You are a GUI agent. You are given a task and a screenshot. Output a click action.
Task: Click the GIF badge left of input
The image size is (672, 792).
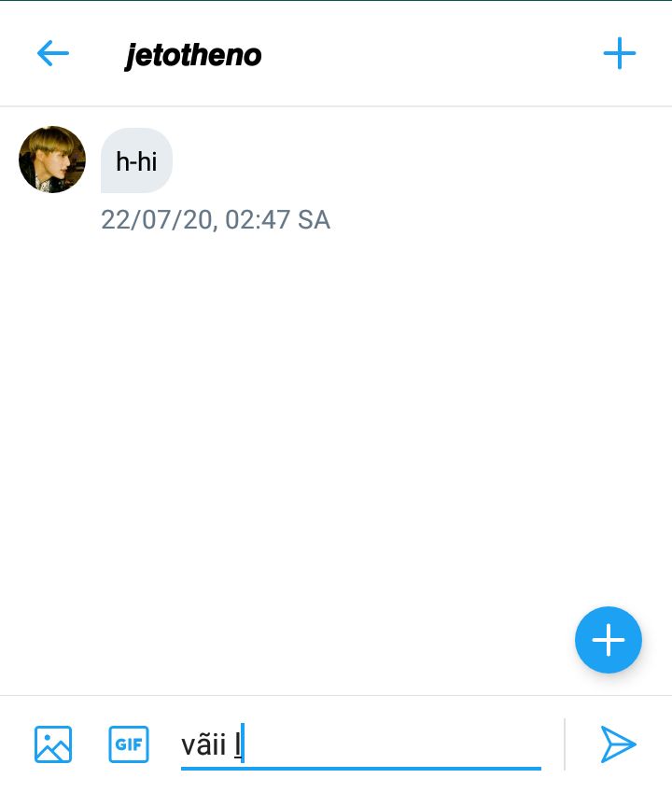coord(129,744)
